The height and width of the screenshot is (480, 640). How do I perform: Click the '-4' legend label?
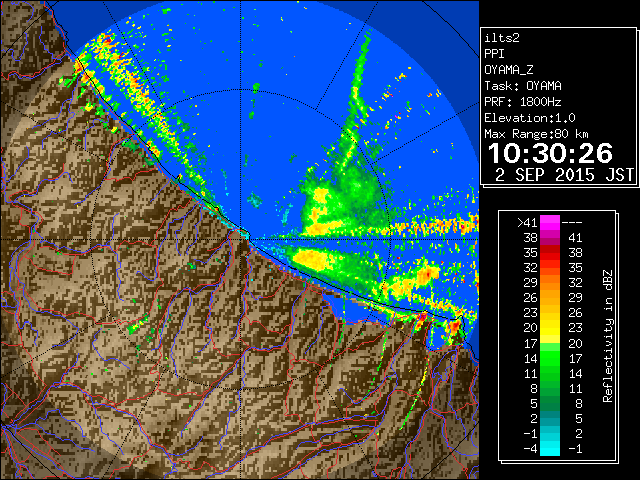coord(530,449)
